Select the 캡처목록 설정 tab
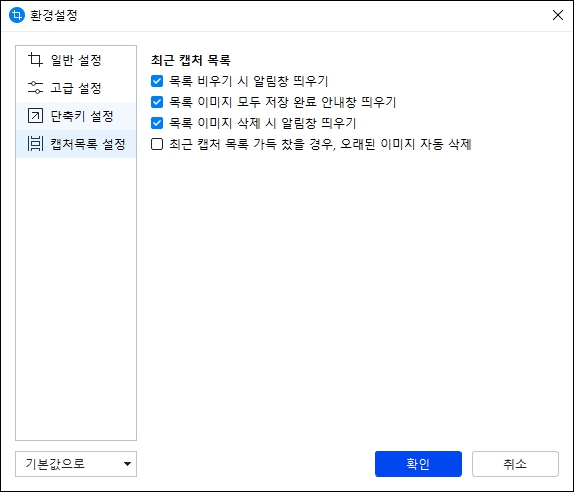 pos(76,144)
